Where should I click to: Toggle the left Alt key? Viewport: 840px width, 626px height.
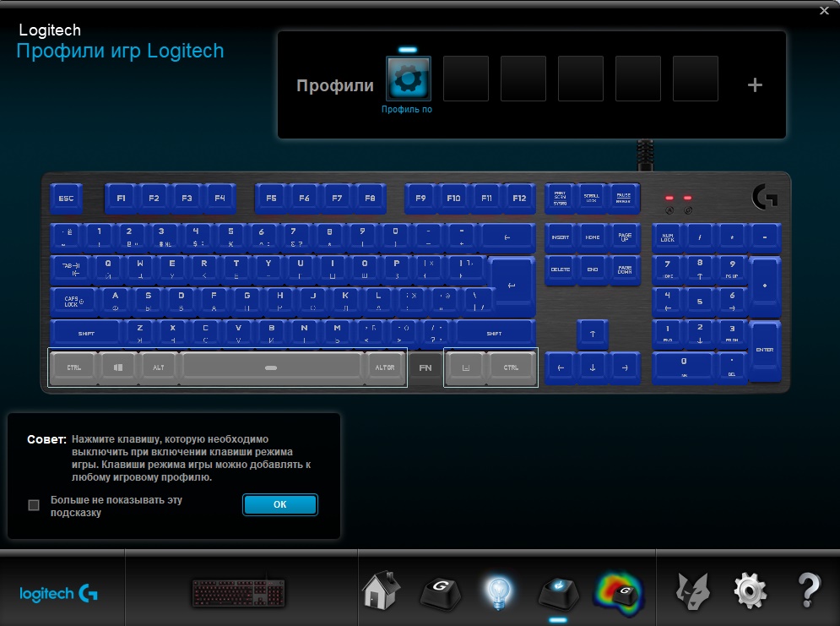pyautogui.click(x=159, y=367)
